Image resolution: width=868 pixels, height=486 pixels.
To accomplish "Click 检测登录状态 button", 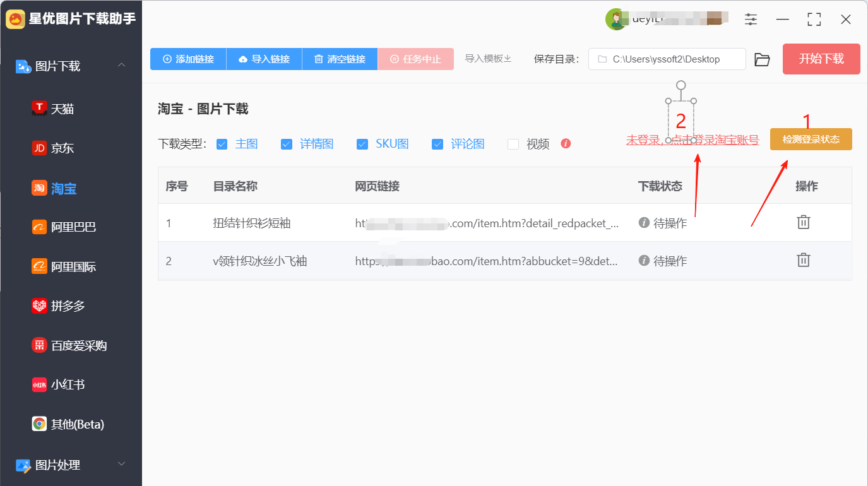I will coord(811,139).
